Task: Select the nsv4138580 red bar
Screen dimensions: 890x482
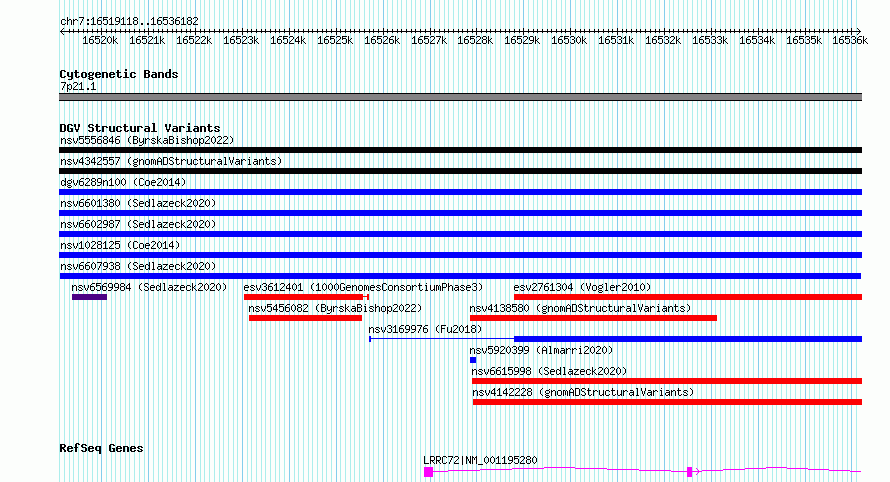Action: click(x=594, y=318)
